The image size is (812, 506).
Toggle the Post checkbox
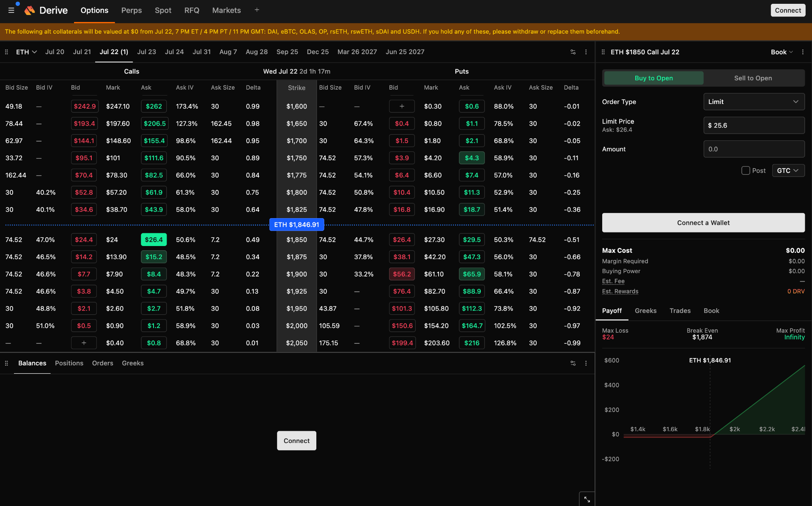[746, 170]
